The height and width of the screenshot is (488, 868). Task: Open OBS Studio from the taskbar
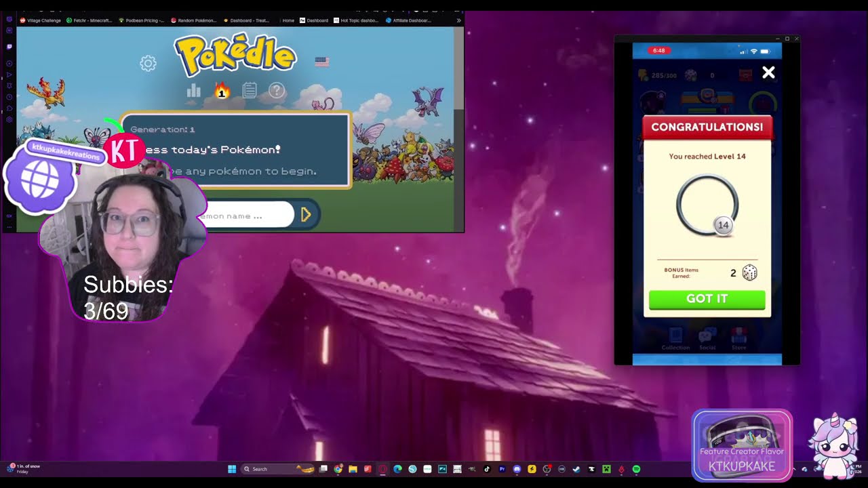[x=546, y=469]
